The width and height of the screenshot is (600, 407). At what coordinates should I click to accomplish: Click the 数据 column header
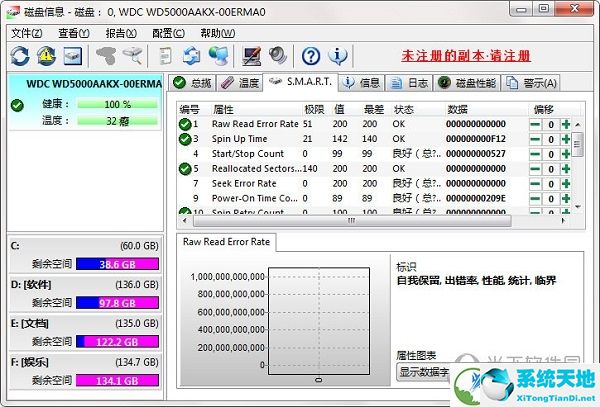[458, 110]
